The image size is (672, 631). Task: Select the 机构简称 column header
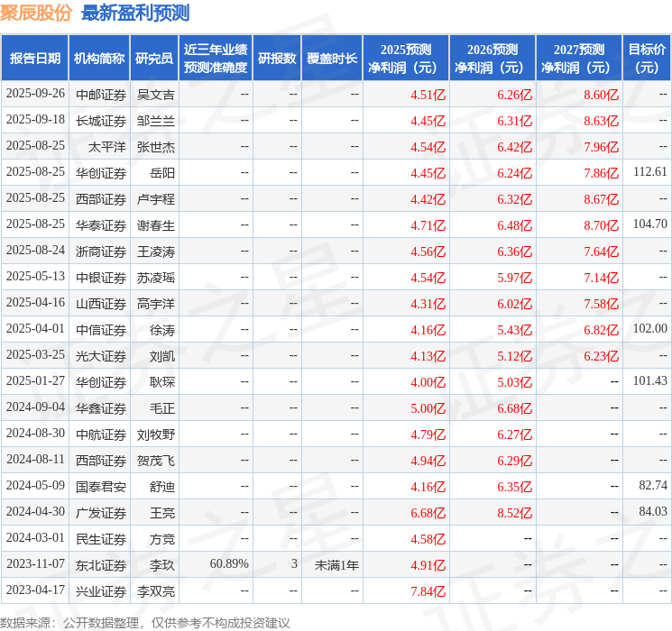(x=99, y=59)
